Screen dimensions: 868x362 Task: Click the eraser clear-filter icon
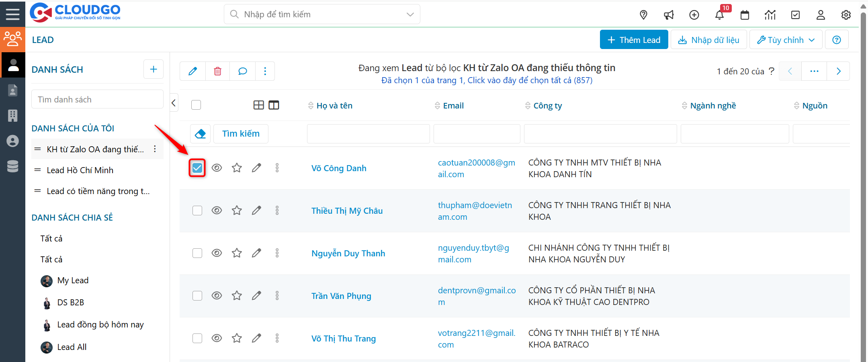200,134
